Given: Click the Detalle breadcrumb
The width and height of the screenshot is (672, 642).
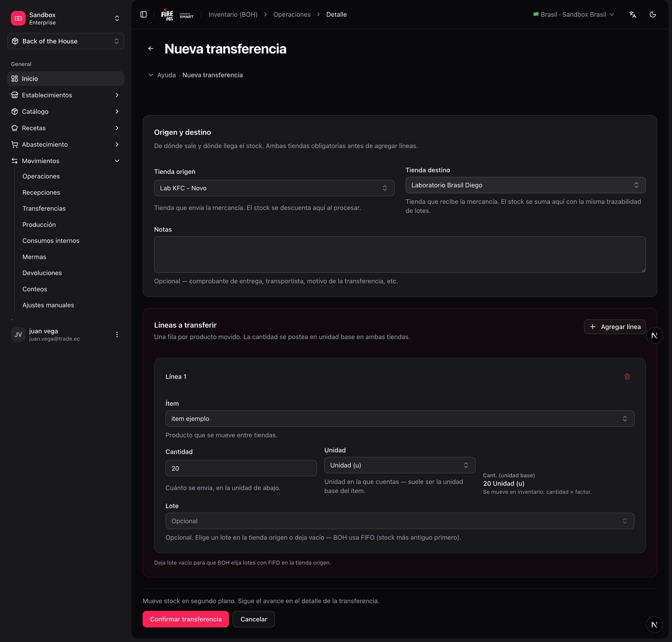Looking at the screenshot, I should [336, 14].
